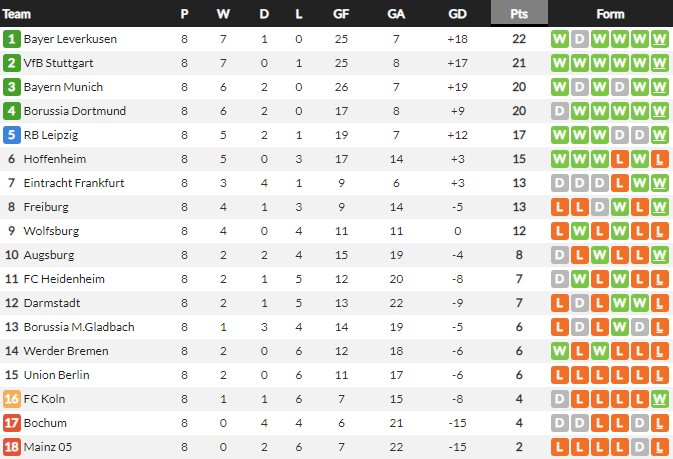Click Bayer Leverkusen's position 1 badge

tap(12, 39)
